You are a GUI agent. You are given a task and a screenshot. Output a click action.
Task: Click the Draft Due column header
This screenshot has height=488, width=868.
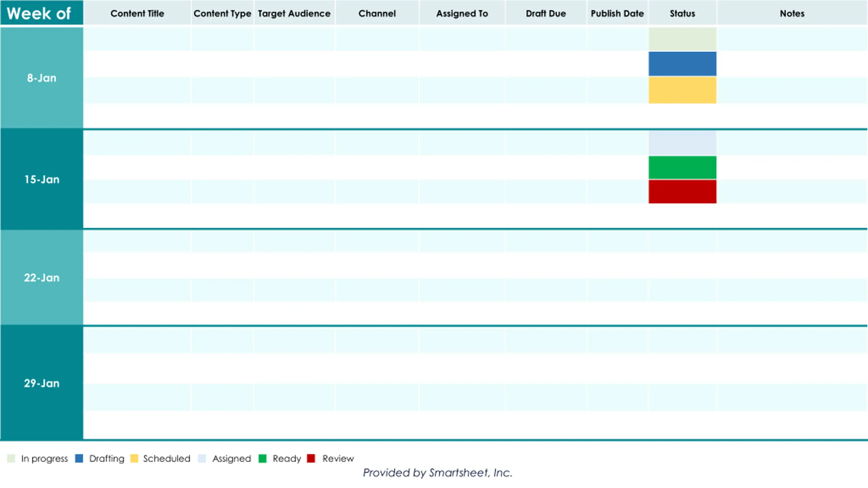tap(546, 13)
